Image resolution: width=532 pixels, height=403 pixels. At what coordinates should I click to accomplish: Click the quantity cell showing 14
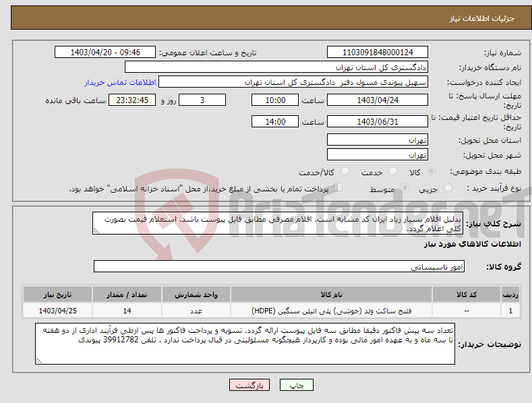pos(127,311)
